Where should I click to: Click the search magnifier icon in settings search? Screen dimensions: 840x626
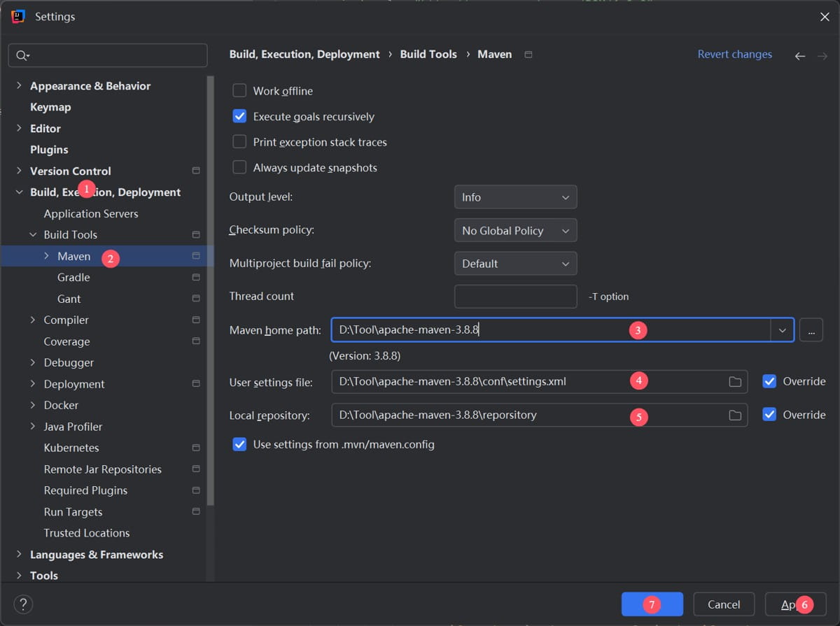pos(22,56)
